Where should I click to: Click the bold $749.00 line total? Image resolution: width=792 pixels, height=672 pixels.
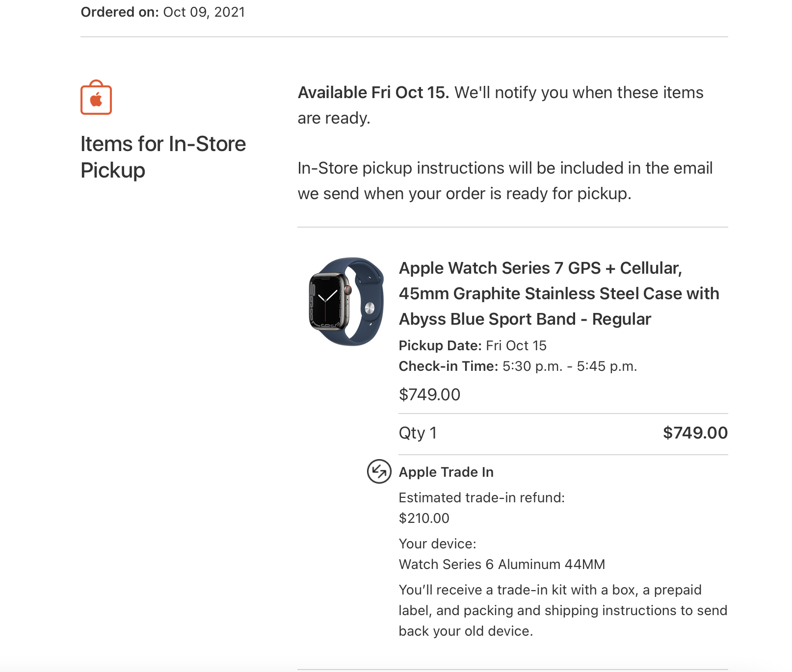(x=695, y=433)
